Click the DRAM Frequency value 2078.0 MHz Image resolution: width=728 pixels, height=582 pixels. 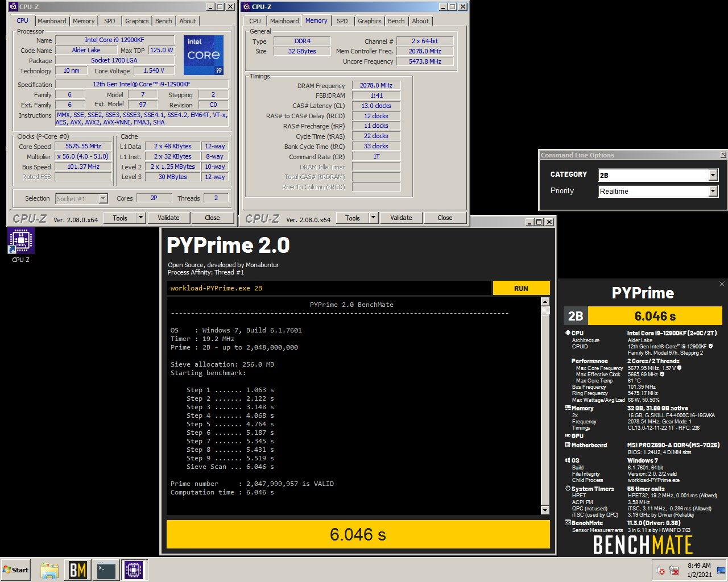point(376,85)
